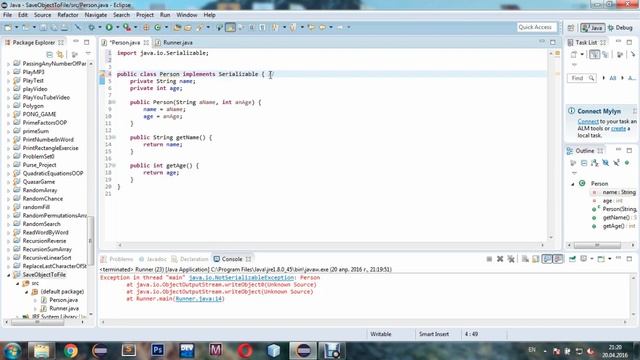Click the Save All toolbar icon

tap(54, 27)
